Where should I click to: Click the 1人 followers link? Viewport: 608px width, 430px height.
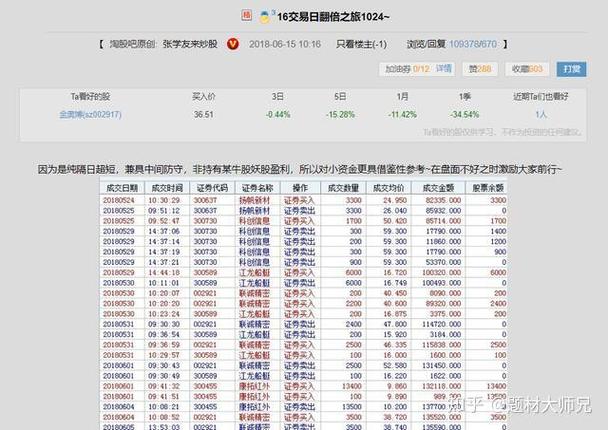pyautogui.click(x=540, y=115)
